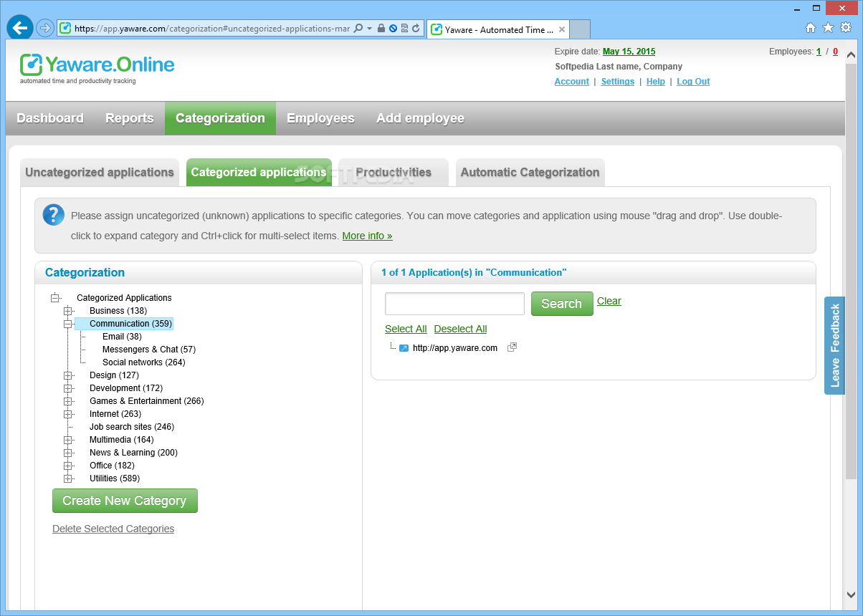Open the Dashboard menu item
The image size is (863, 616).
(50, 118)
